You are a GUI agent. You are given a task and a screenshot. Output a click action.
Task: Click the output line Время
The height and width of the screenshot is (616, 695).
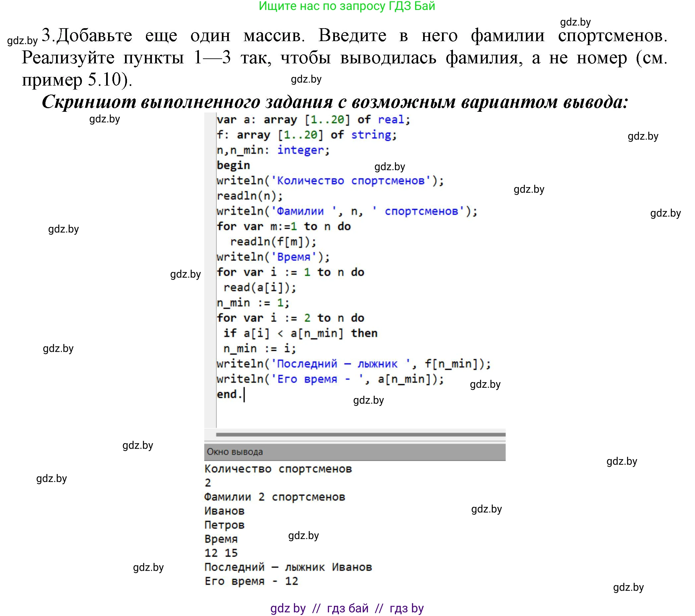[x=221, y=538]
